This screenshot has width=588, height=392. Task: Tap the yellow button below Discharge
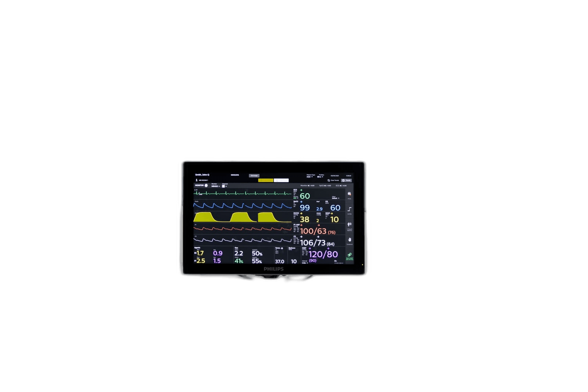266,180
